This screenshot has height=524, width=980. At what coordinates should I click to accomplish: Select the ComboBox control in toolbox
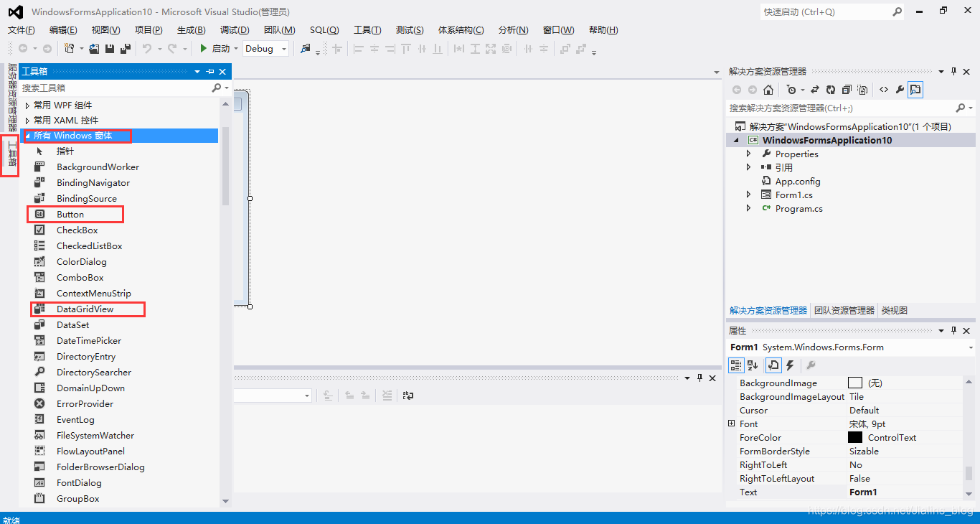(80, 278)
